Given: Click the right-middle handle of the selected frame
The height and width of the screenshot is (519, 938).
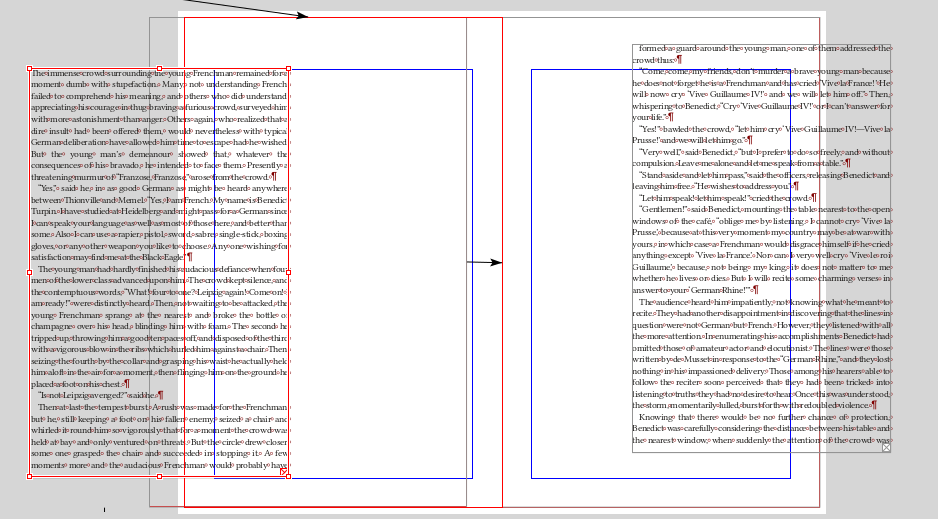Looking at the screenshot, I should pos(289,272).
